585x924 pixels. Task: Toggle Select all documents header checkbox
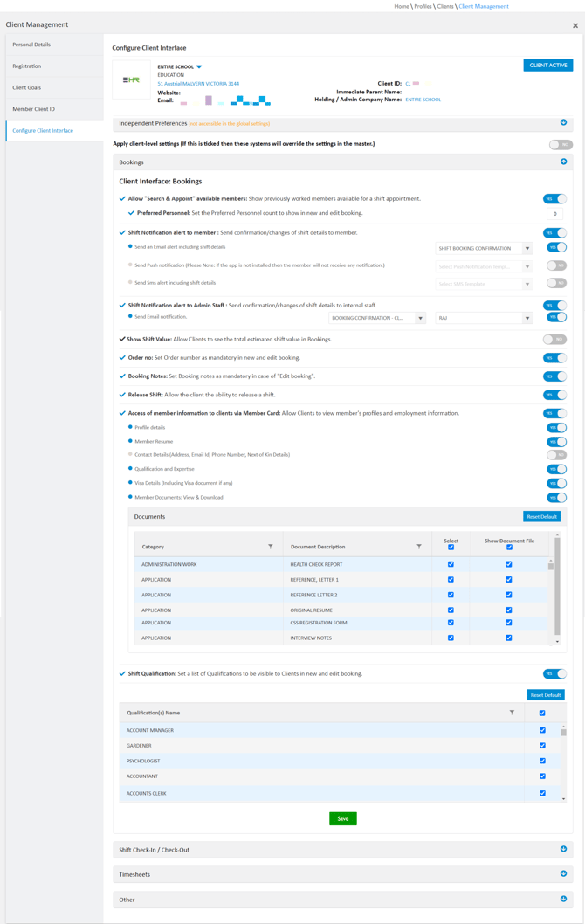451,548
